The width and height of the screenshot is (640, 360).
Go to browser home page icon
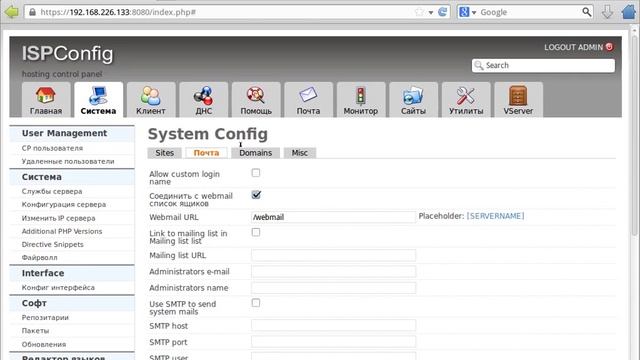pos(629,12)
